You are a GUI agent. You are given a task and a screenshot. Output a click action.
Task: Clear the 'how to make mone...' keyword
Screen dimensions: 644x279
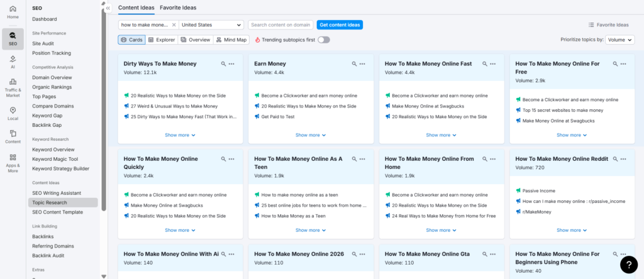tap(174, 25)
